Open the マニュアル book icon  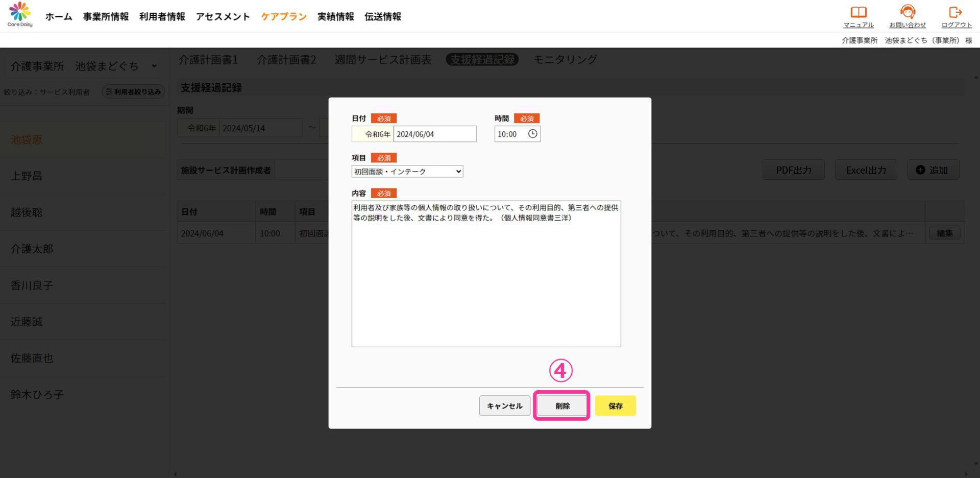pos(858,12)
